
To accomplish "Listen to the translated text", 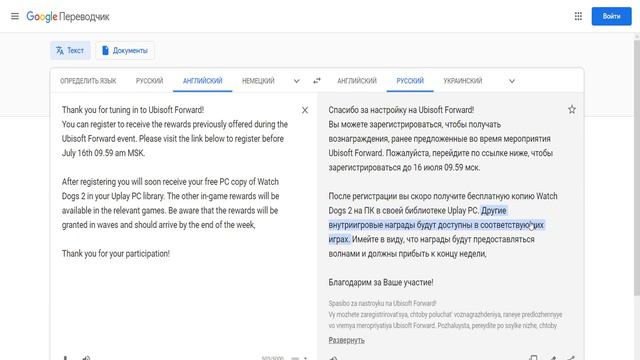I will tap(333, 358).
